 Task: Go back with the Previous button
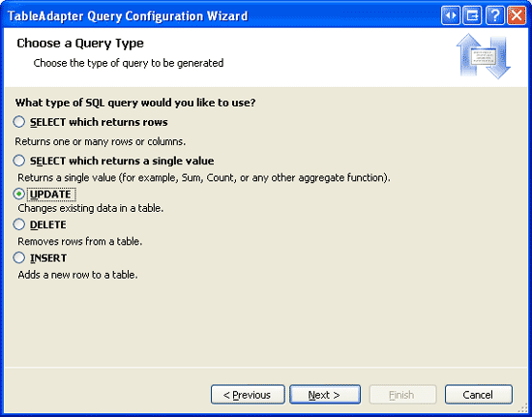point(248,395)
